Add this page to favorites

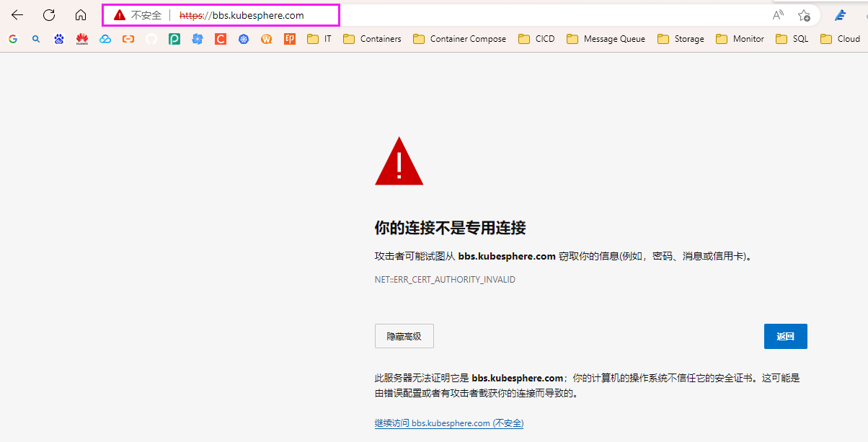(804, 15)
